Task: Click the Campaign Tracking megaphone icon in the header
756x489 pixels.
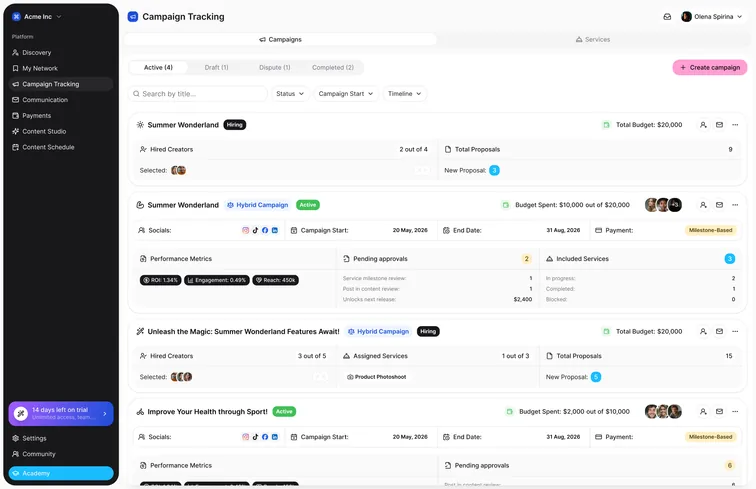Action: point(133,16)
